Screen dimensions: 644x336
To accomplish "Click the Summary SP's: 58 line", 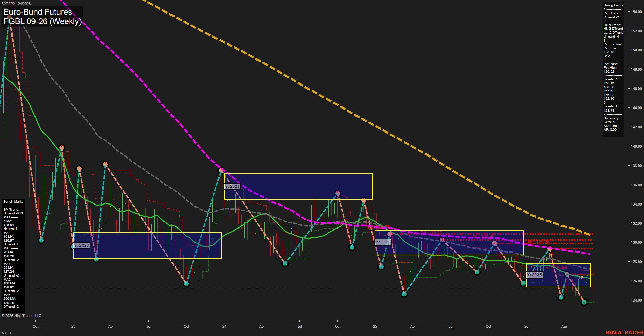I will [610, 122].
